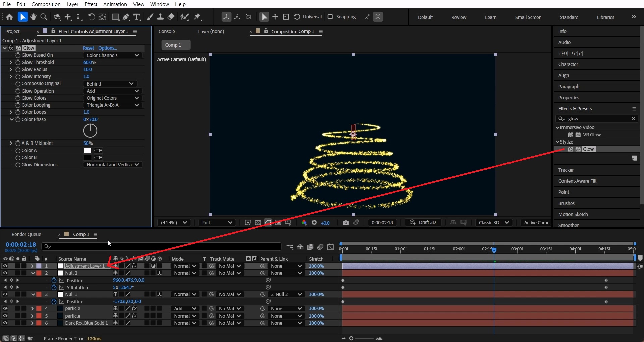644x342 pixels.
Task: Select the Rotation tool
Action: coord(91,17)
